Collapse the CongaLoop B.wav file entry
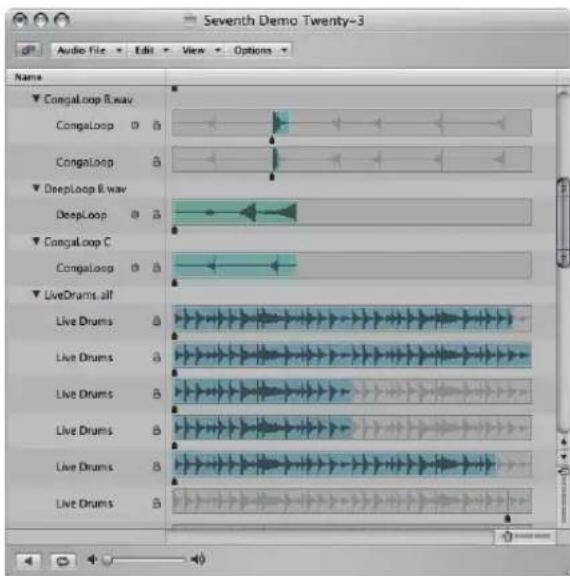The image size is (570, 576). pyautogui.click(x=36, y=98)
